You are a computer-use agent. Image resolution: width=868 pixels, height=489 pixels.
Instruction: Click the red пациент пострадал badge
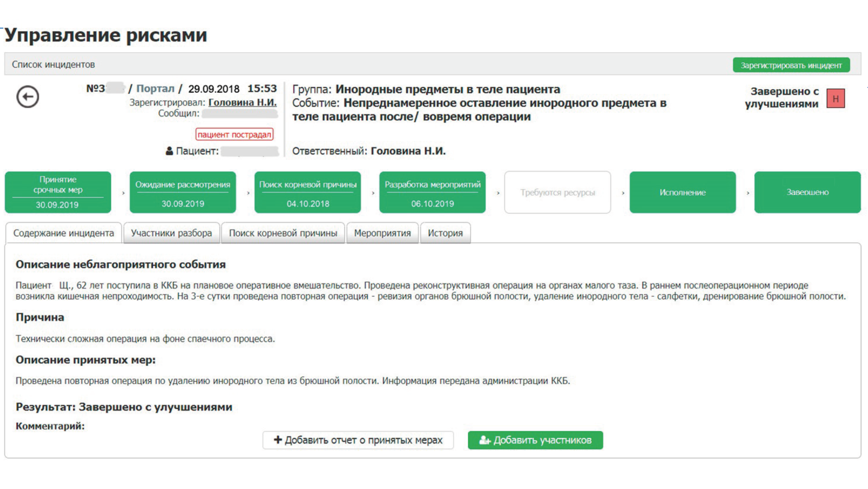click(x=234, y=135)
